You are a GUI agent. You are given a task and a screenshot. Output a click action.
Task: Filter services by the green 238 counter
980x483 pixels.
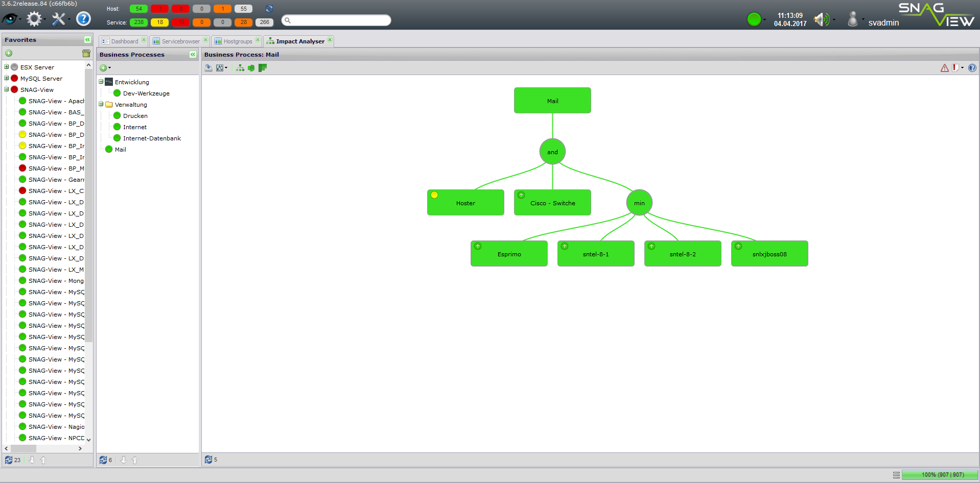coord(139,22)
